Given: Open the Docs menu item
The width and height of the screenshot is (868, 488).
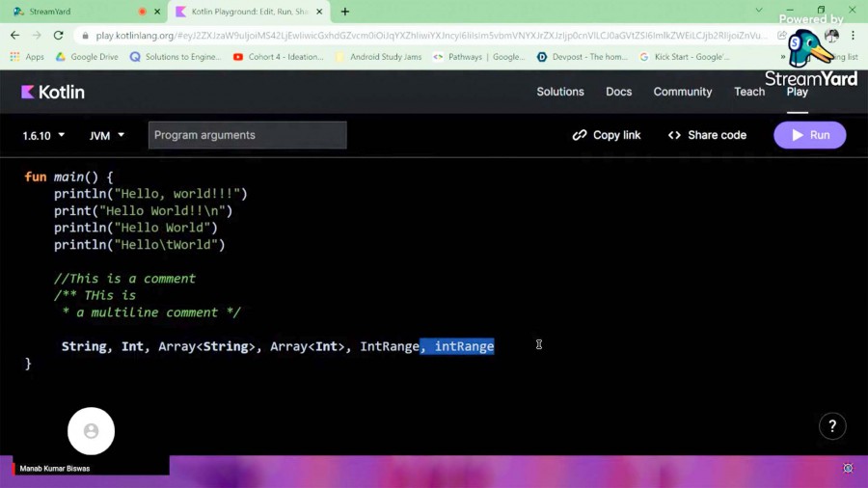Looking at the screenshot, I should tap(618, 92).
